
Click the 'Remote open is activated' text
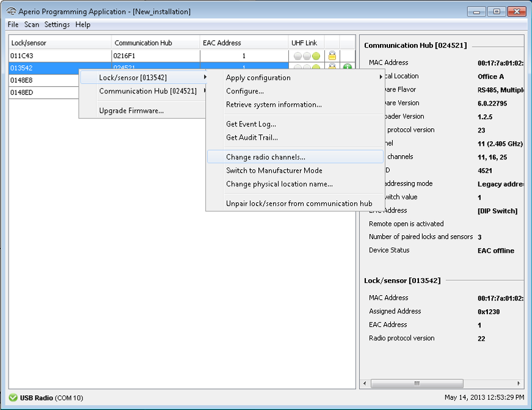click(x=406, y=224)
